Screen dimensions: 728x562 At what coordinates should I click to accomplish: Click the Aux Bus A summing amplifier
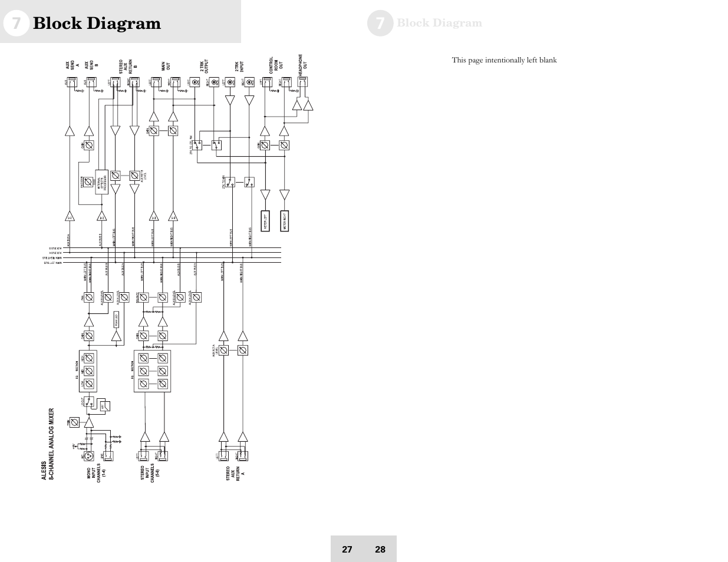tap(70, 217)
